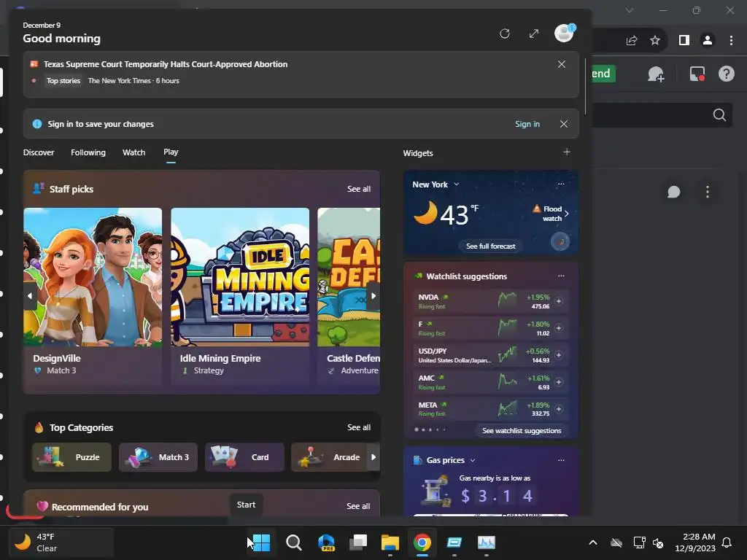Open Chrome share icon in address bar

tap(632, 41)
